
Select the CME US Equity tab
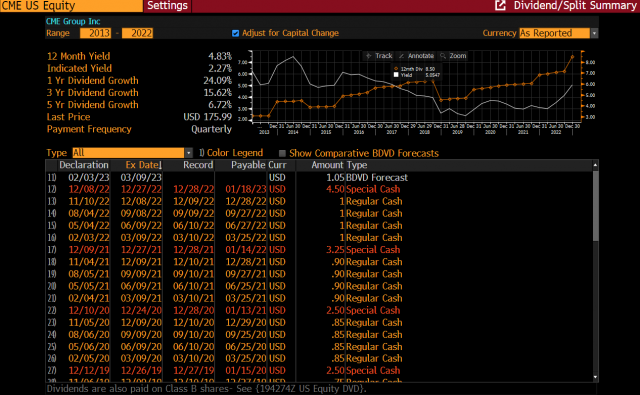click(71, 6)
